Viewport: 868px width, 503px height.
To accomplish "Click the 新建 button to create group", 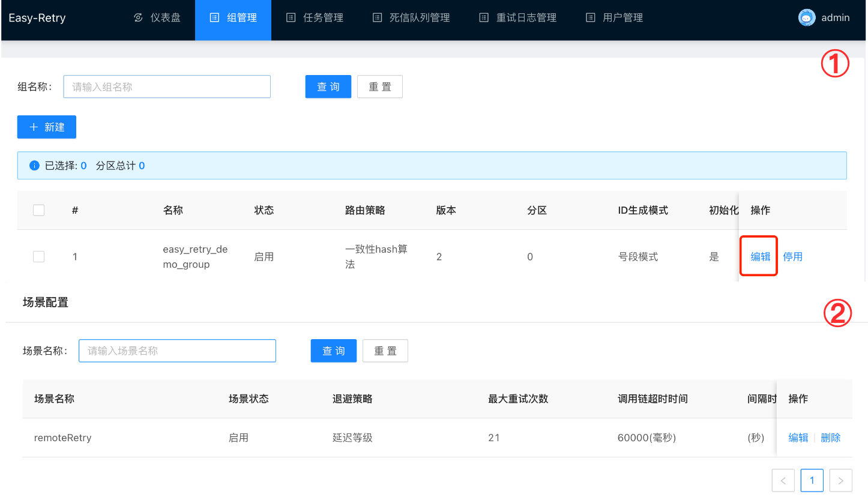I will pyautogui.click(x=47, y=127).
